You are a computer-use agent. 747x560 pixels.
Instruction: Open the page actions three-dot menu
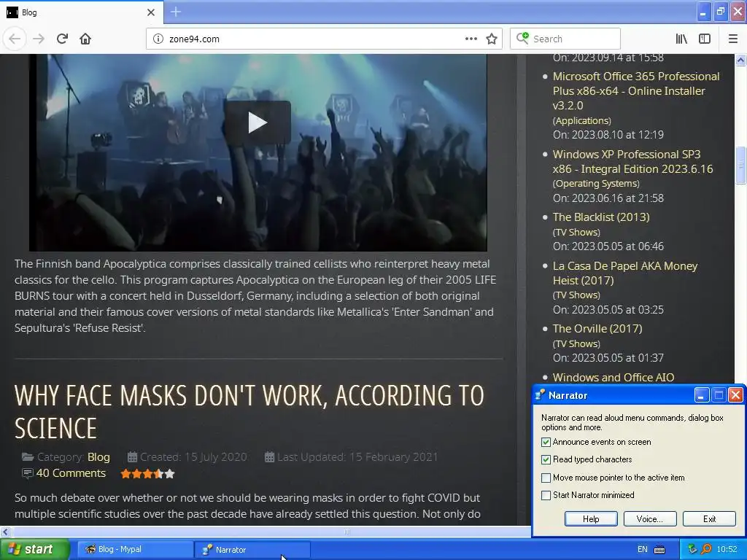471,39
